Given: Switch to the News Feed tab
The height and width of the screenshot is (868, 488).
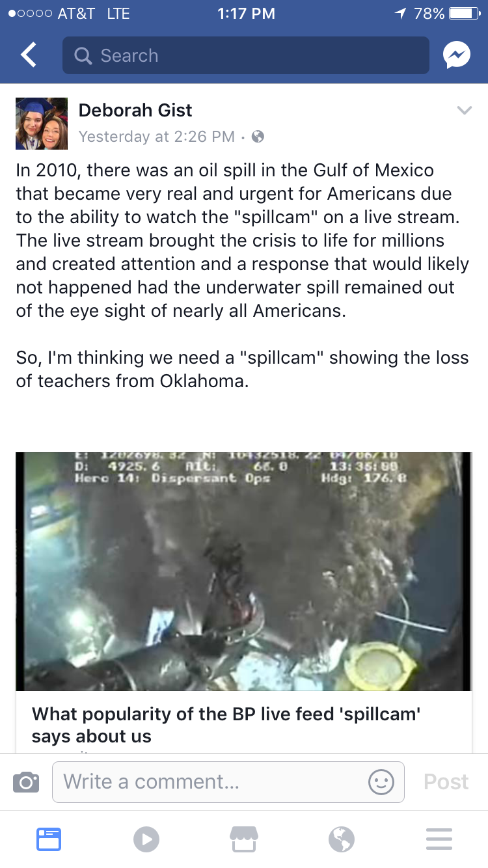Looking at the screenshot, I should pos(49,839).
